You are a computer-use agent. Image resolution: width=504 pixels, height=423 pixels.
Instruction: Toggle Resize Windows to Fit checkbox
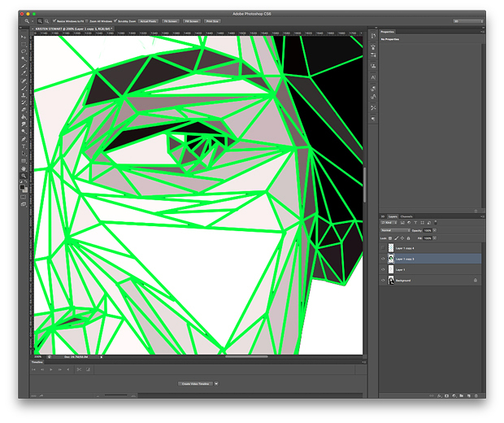pyautogui.click(x=54, y=21)
